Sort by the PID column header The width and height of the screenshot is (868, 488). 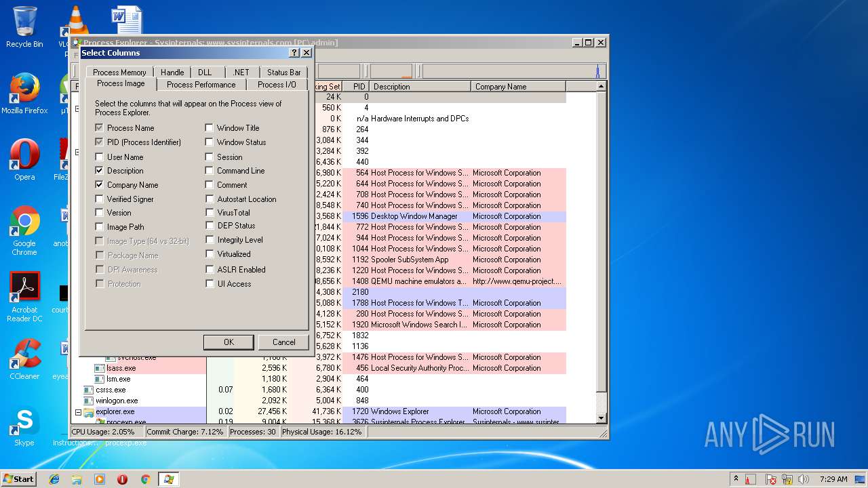point(355,87)
